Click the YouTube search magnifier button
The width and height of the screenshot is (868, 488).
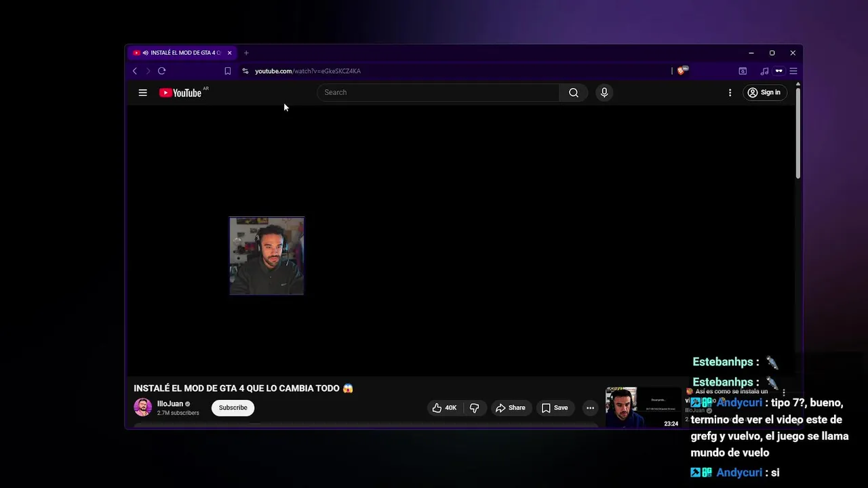tap(574, 93)
